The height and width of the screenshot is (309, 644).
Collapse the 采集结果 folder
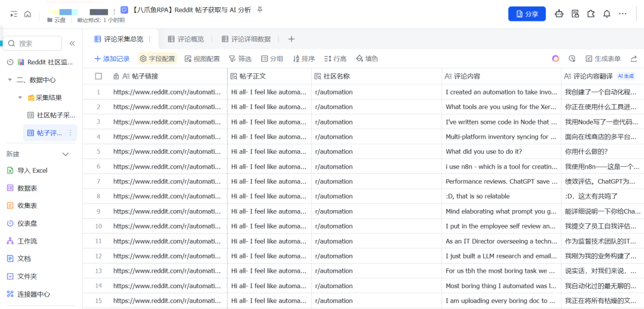click(20, 98)
